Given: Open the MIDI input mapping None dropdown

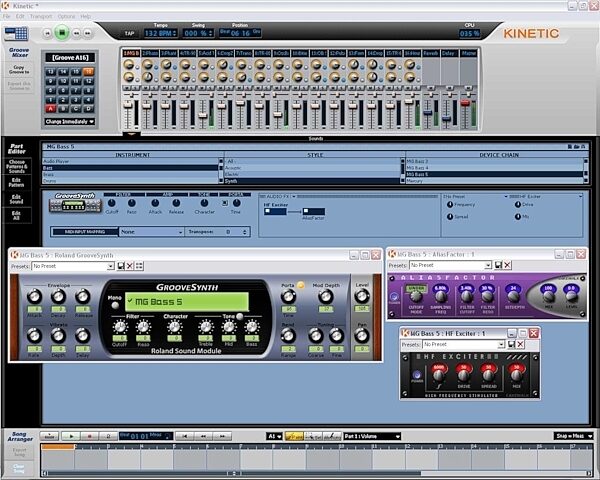Looking at the screenshot, I should (x=152, y=232).
